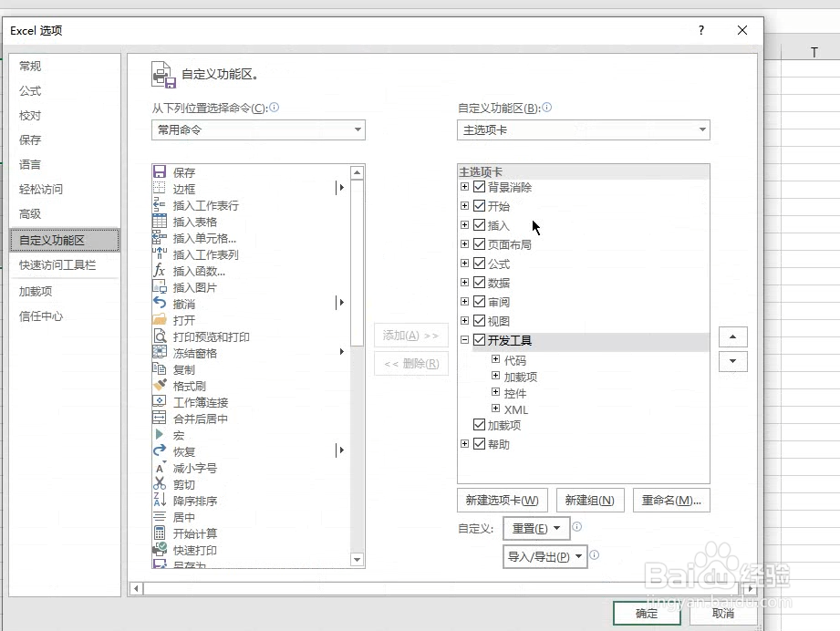Click the Freeze Panes (冻结窗格) icon
Screen dimensions: 840x631
pyautogui.click(x=160, y=353)
